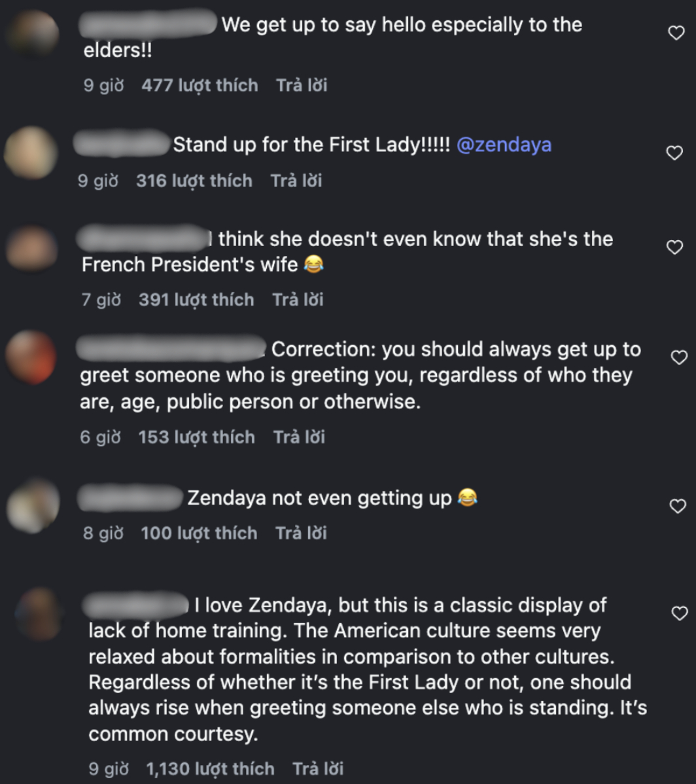
Task: Click Trả lời under 'Zendaya not even getting up'
Action: click(x=302, y=533)
